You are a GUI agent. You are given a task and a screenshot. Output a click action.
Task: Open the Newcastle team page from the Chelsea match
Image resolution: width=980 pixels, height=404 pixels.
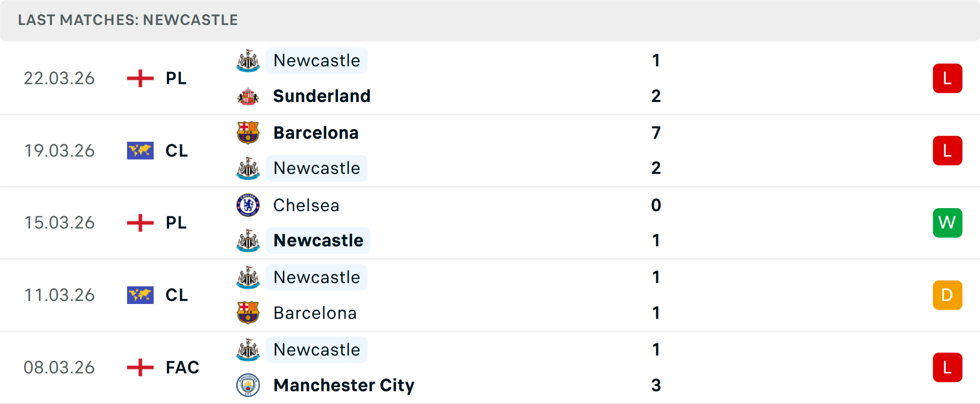(x=318, y=240)
